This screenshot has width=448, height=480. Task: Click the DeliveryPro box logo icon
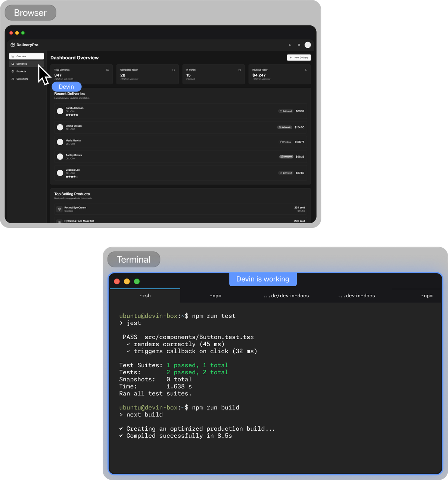pos(13,45)
